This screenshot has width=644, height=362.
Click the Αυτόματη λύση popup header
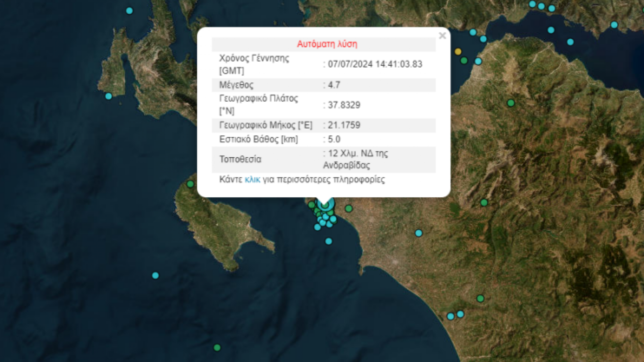[x=327, y=44]
